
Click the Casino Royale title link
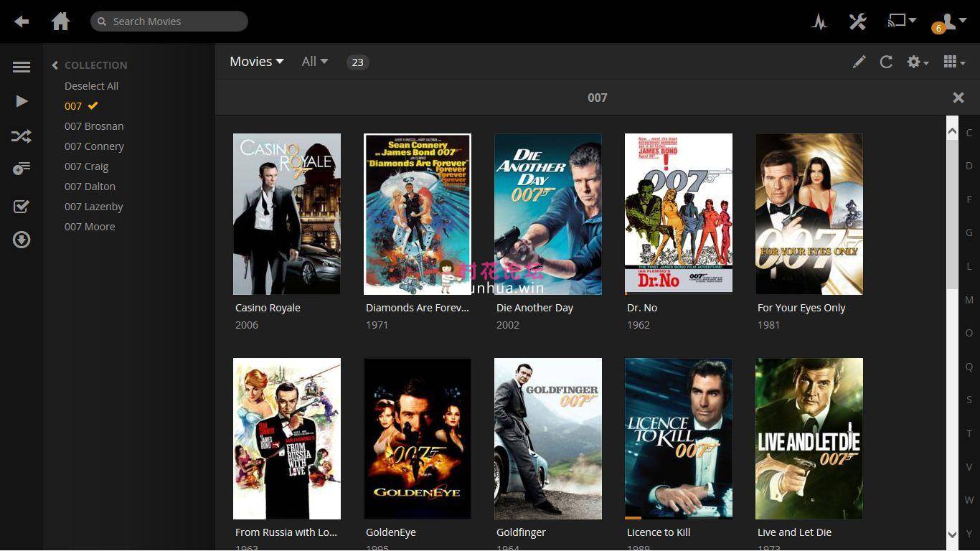[x=268, y=307]
